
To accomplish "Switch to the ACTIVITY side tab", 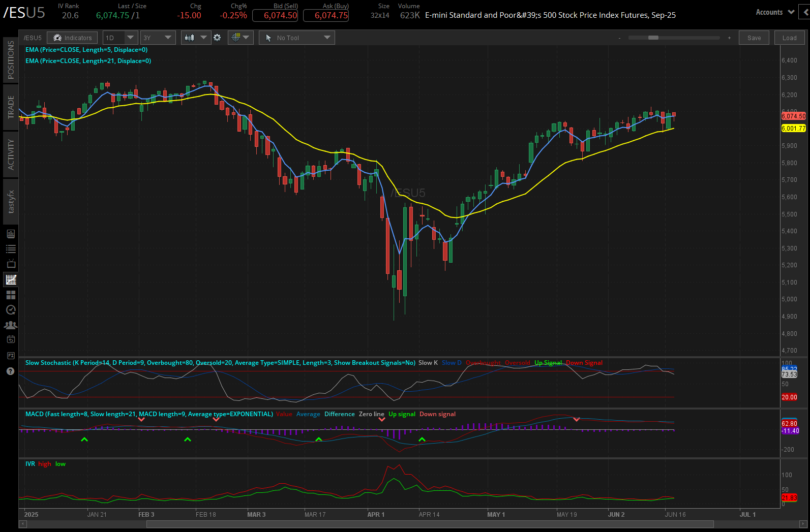I will pos(11,154).
